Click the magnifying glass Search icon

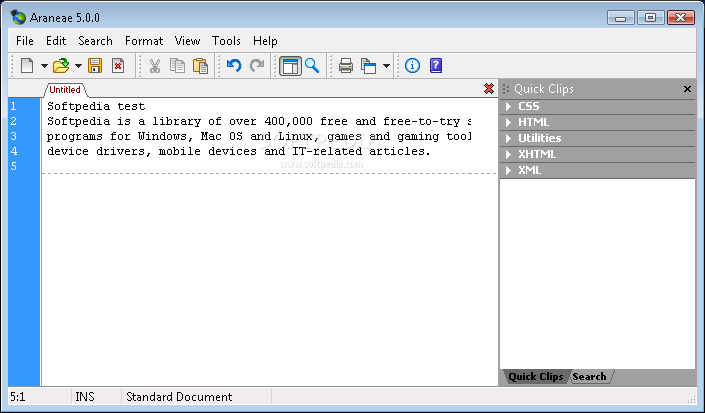[x=312, y=66]
